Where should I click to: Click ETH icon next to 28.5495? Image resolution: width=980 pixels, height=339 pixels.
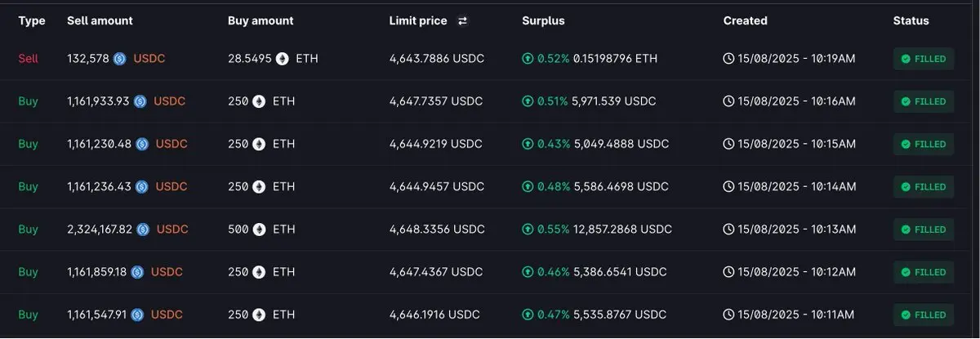coord(283,59)
